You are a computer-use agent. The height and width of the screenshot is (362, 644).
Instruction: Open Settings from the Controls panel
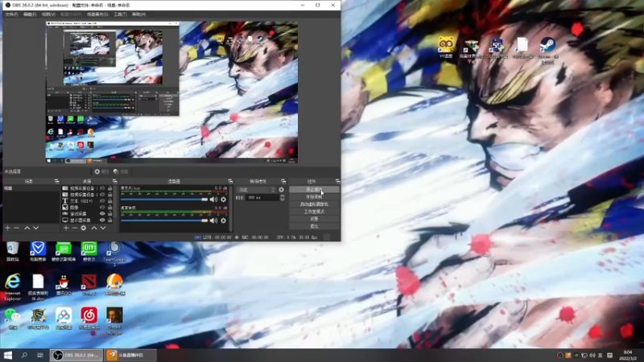click(314, 219)
